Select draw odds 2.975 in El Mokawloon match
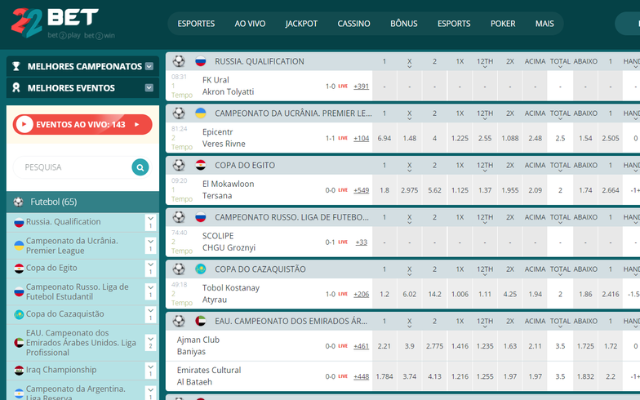 pyautogui.click(x=409, y=190)
